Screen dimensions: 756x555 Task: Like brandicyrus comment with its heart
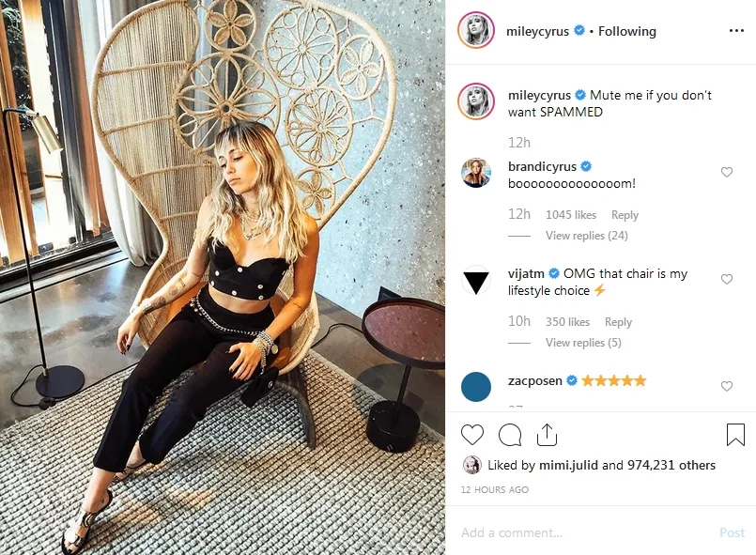tap(727, 172)
